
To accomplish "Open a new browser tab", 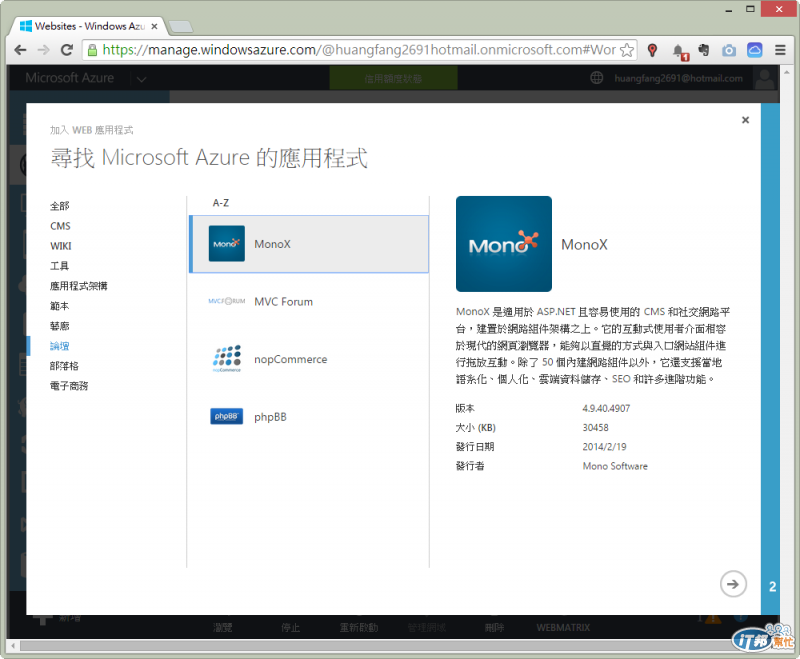I will click(181, 26).
